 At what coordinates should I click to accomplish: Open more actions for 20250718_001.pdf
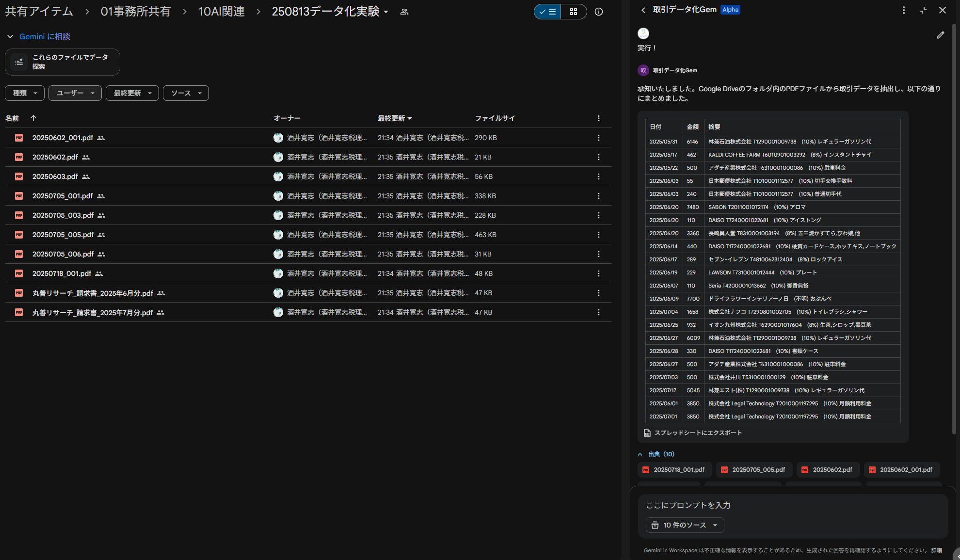click(599, 273)
